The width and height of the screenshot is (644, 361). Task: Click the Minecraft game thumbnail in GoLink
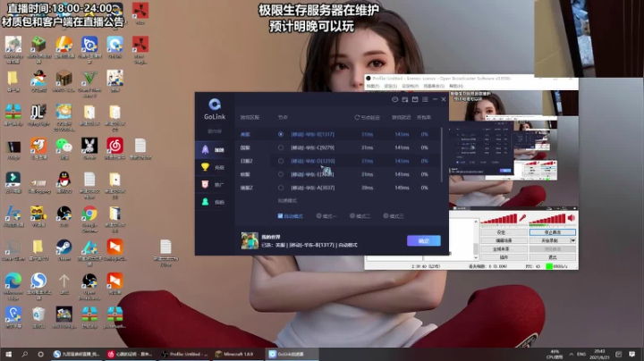tap(250, 240)
